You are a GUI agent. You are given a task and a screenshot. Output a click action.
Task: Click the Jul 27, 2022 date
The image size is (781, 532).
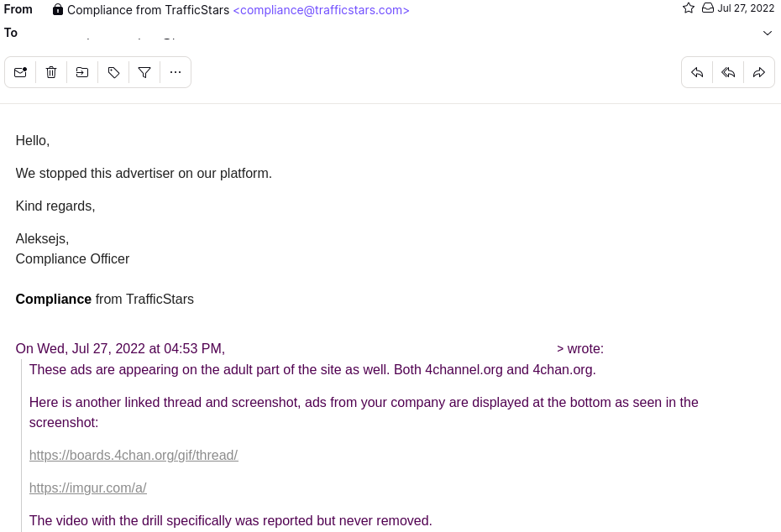(746, 8)
